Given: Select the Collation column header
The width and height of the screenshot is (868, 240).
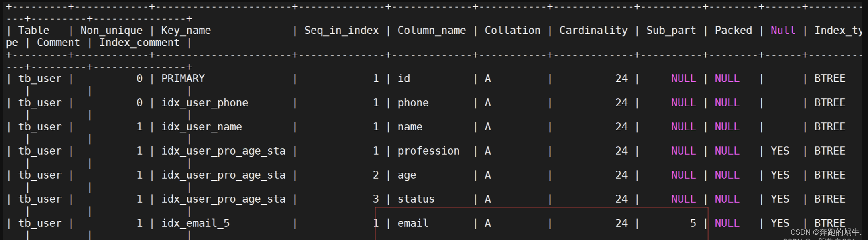Looking at the screenshot, I should [x=512, y=31].
